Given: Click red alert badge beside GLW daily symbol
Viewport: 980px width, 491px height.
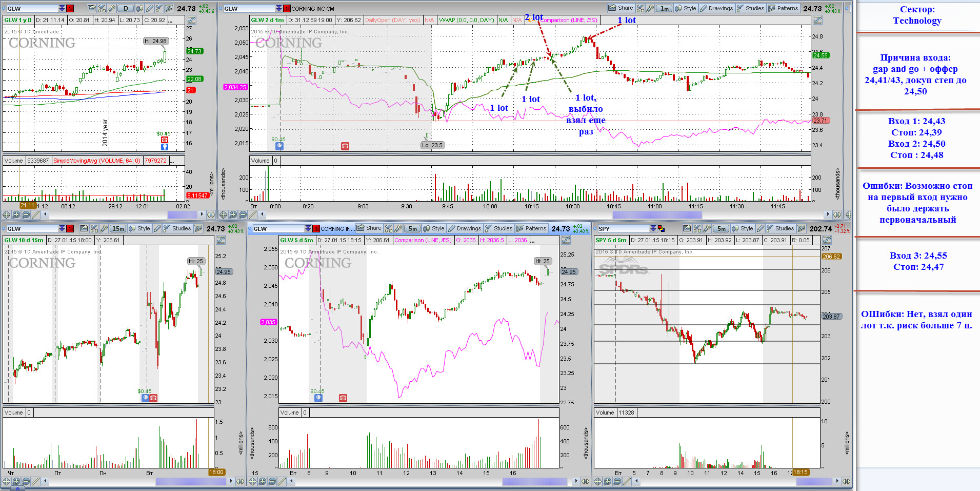Looking at the screenshot, I should [70, 8].
